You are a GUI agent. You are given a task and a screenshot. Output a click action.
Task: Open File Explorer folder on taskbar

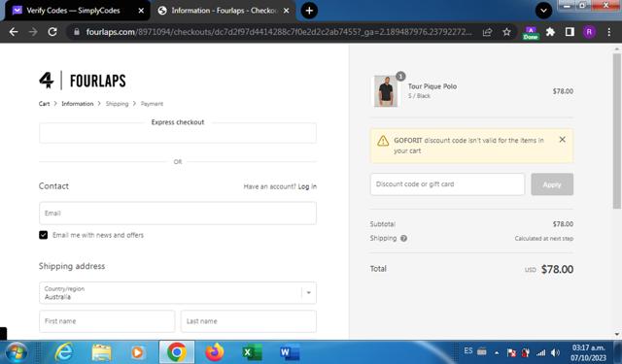coord(101,352)
